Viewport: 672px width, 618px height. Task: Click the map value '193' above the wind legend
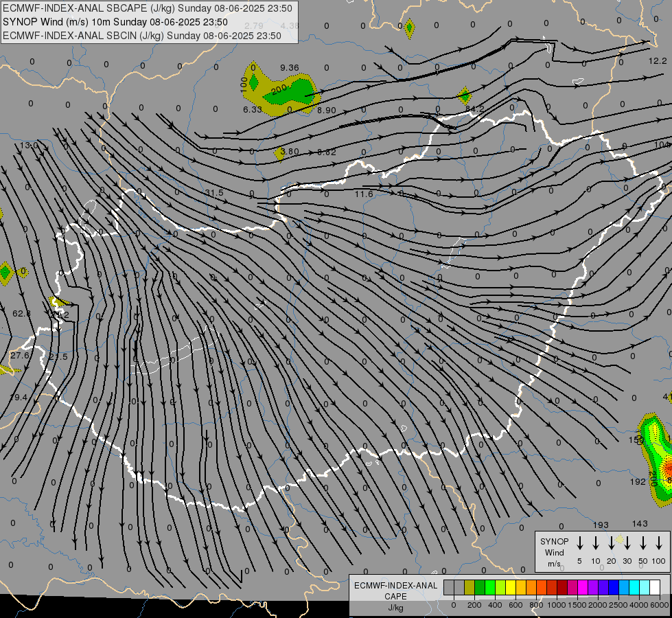601,525
